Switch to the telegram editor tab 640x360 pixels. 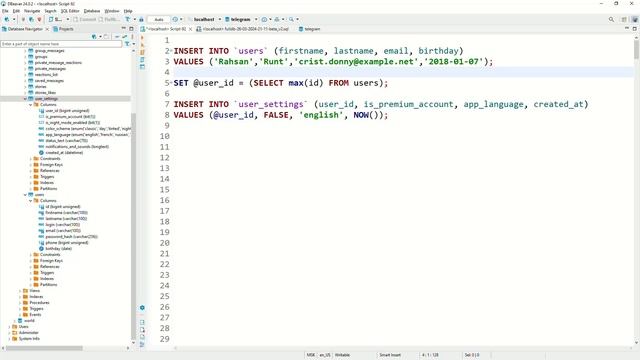309,29
